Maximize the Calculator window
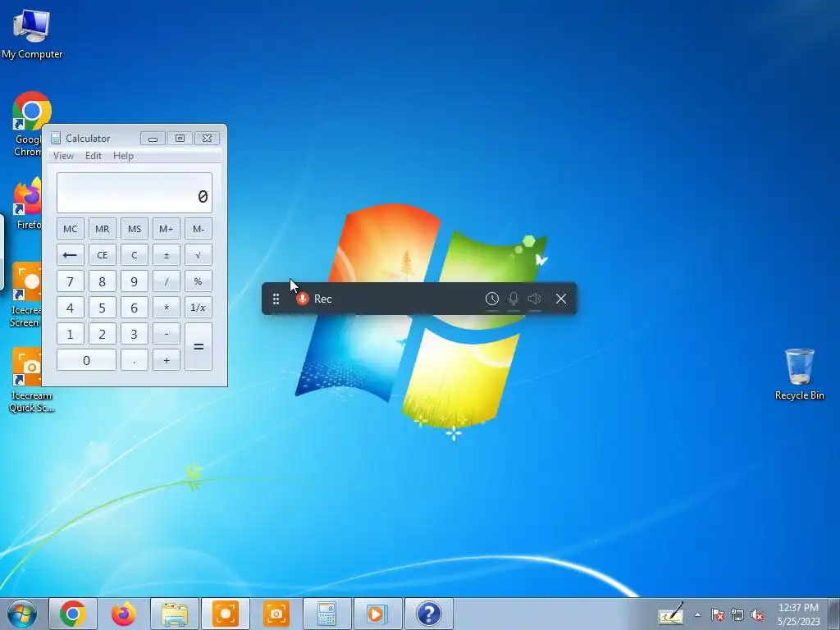 (180, 138)
